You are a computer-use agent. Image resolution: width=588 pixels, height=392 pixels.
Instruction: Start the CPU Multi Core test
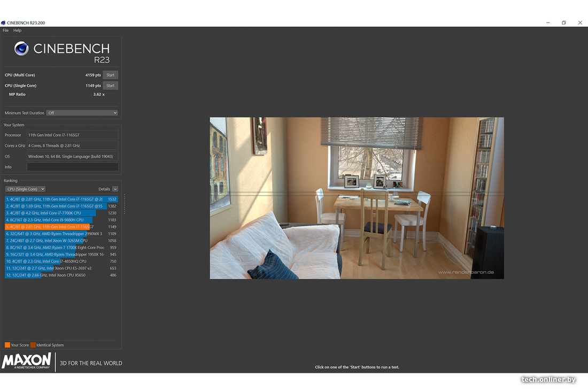pos(110,75)
